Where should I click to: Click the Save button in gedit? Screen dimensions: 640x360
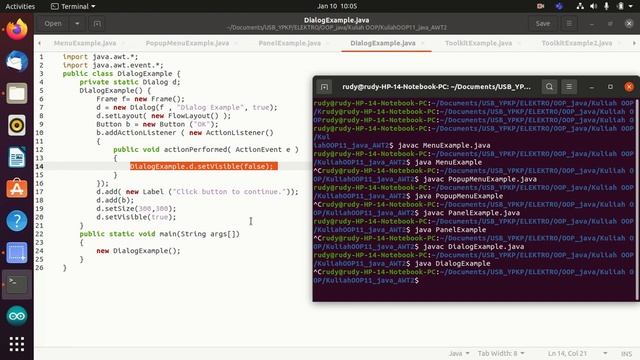542,24
